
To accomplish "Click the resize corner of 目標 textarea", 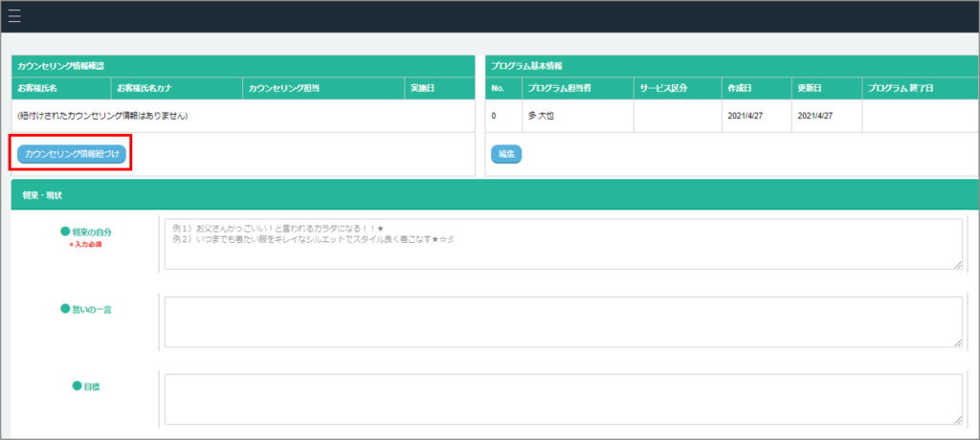I will coord(956,418).
